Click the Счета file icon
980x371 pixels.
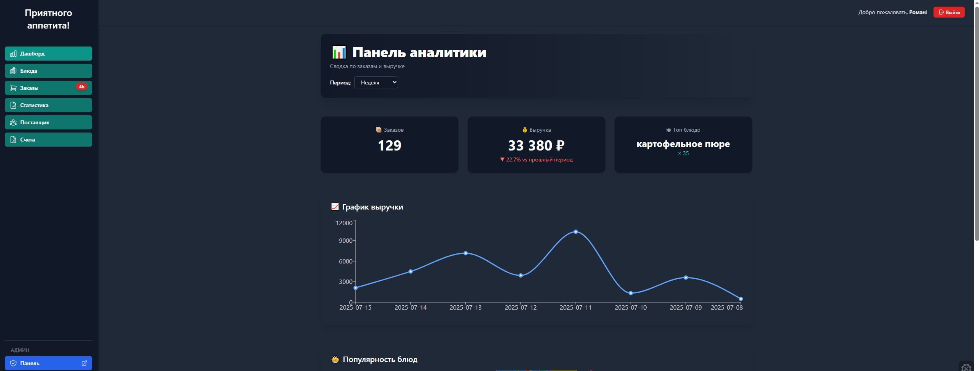coord(13,140)
